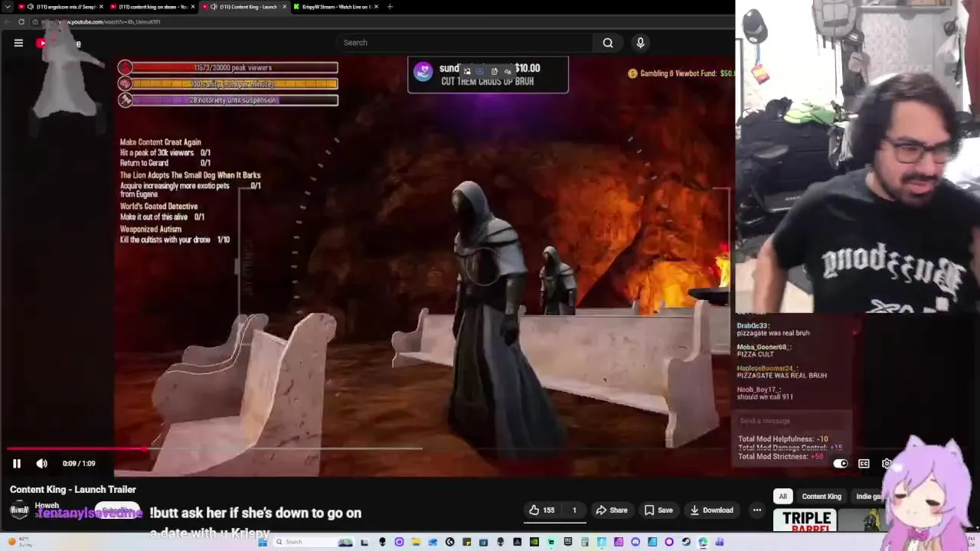The width and height of the screenshot is (980, 551).
Task: Save the video to a playlist
Action: click(x=658, y=510)
